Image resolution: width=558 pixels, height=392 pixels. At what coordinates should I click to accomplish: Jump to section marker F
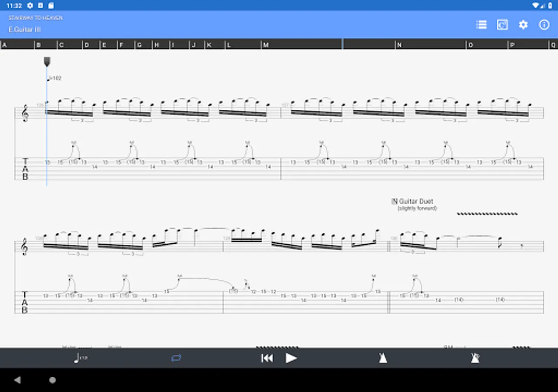click(121, 45)
